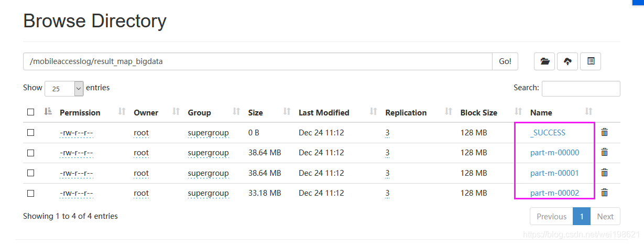Open the part-m-00002 file link

tap(554, 193)
